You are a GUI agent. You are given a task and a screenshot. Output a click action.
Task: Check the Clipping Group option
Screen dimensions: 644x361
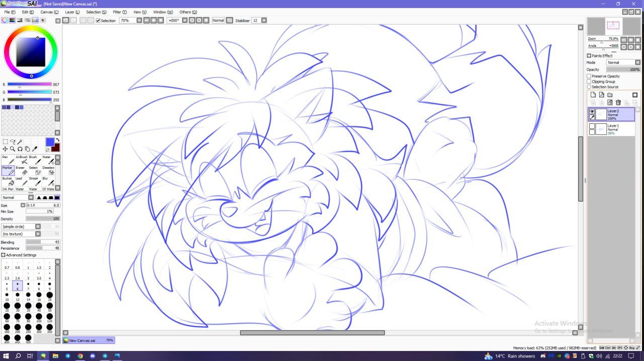point(589,82)
